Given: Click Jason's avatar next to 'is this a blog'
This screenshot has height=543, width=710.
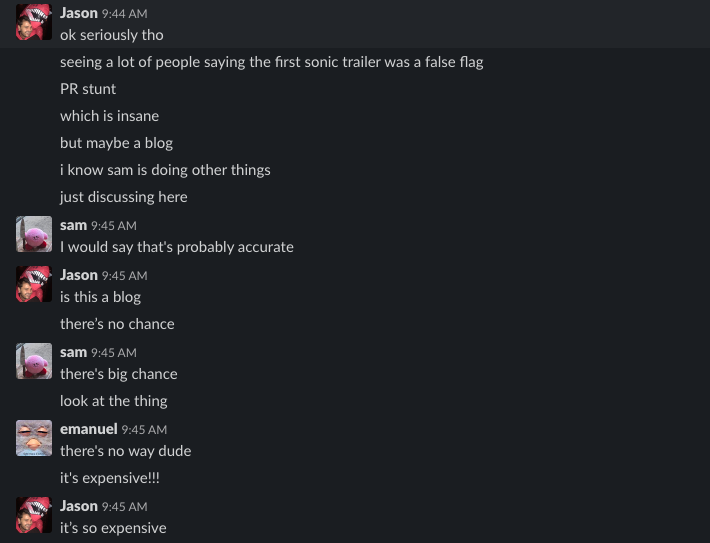Looking at the screenshot, I should pos(34,284).
